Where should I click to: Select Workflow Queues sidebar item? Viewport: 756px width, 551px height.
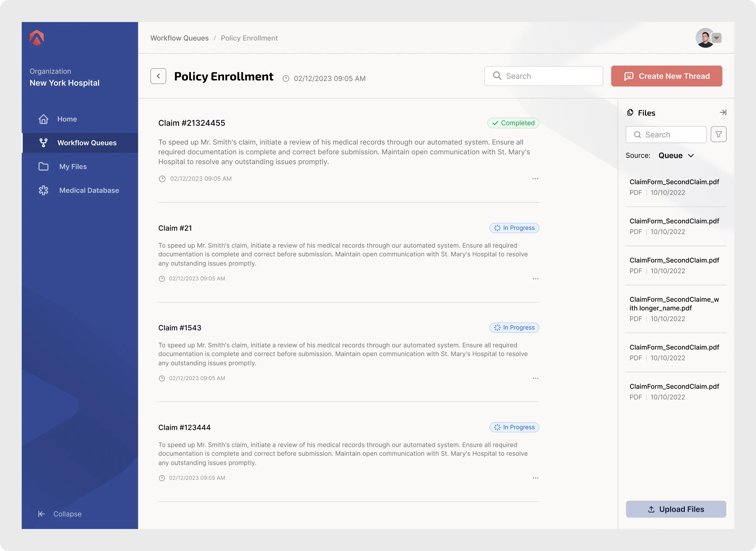tap(87, 143)
